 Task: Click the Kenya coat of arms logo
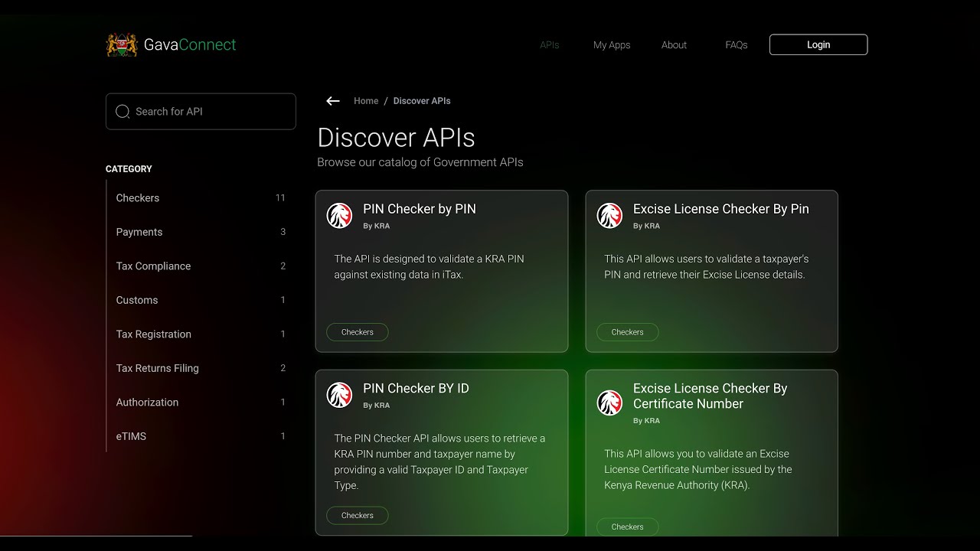122,44
